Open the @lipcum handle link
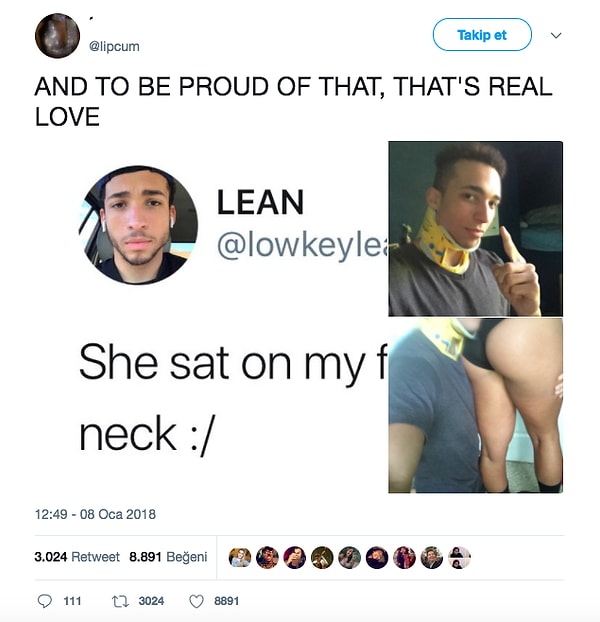The image size is (600, 622). click(x=114, y=46)
